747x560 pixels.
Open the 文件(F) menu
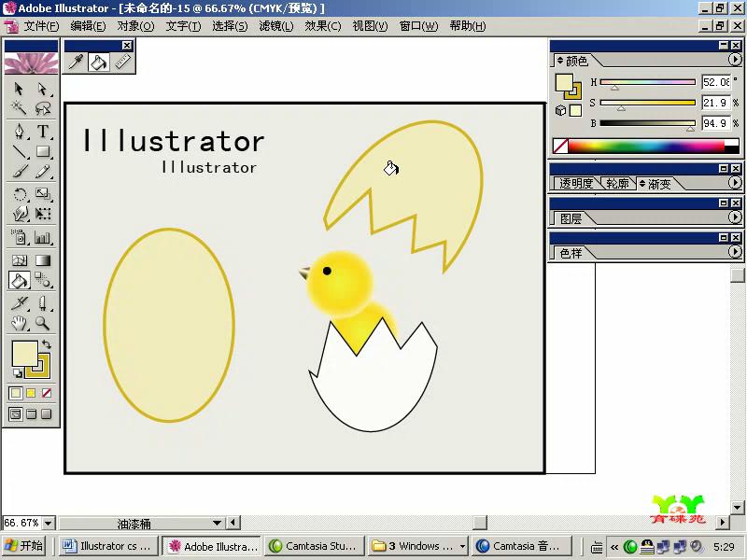[42, 26]
